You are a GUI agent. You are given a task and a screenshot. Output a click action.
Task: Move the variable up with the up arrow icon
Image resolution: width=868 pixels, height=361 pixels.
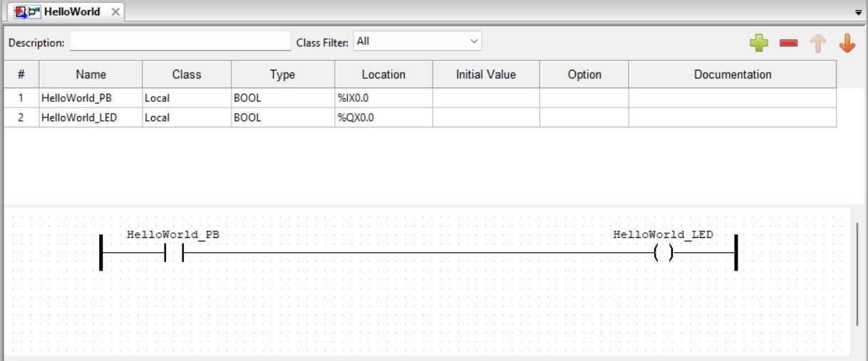pos(817,43)
